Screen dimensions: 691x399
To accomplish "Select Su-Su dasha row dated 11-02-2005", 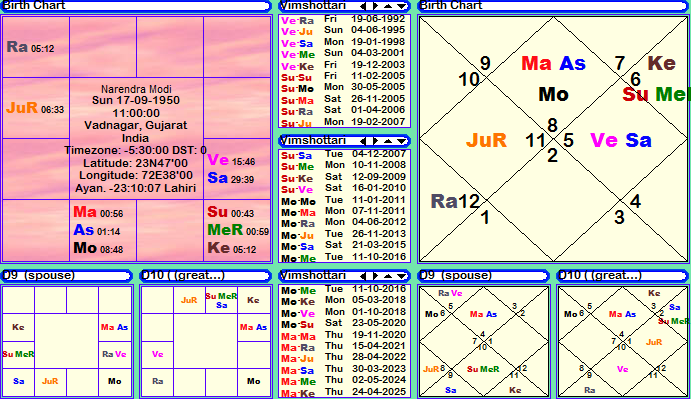I will 343,77.
